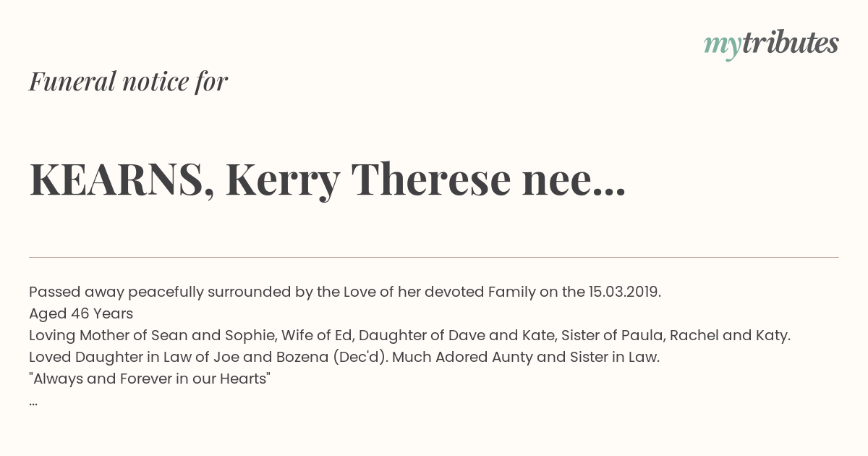Click the green 'my' in logo

click(x=723, y=47)
